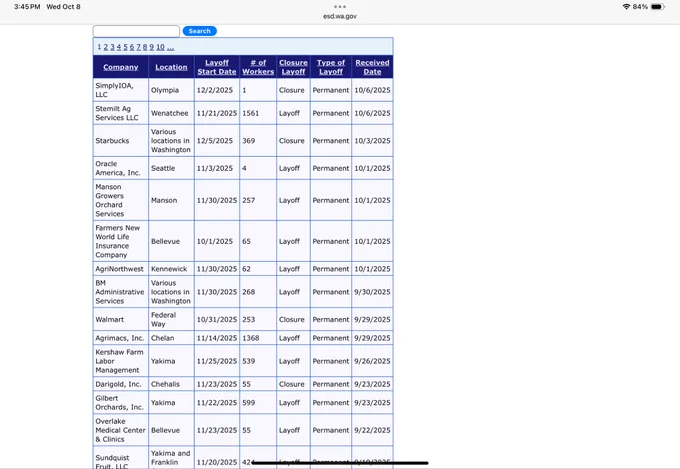Sort by Type of Layoff header
Image resolution: width=680 pixels, height=469 pixels.
(x=331, y=67)
